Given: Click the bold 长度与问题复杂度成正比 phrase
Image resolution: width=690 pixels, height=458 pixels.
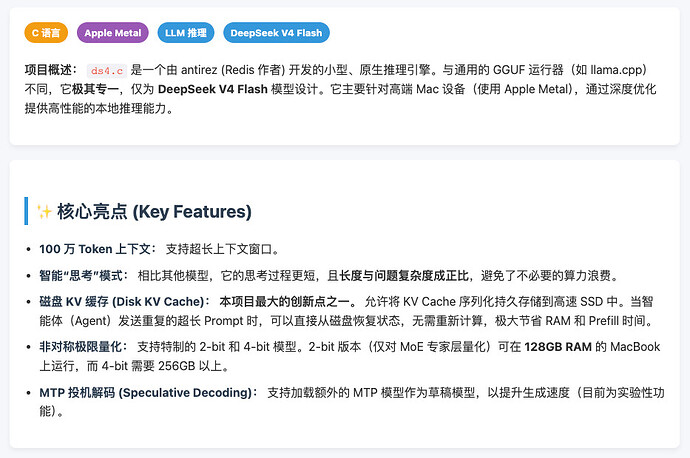Looking at the screenshot, I should pyautogui.click(x=404, y=276).
